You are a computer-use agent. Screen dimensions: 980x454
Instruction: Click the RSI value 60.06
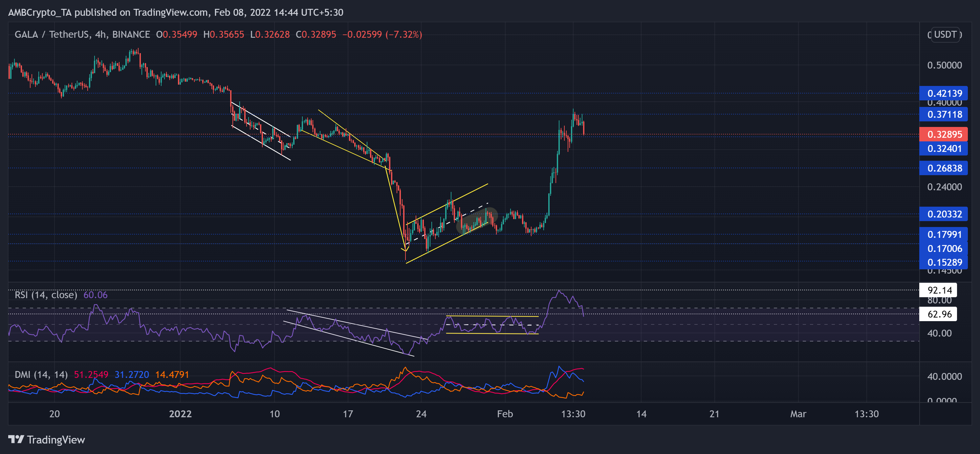tap(96, 294)
